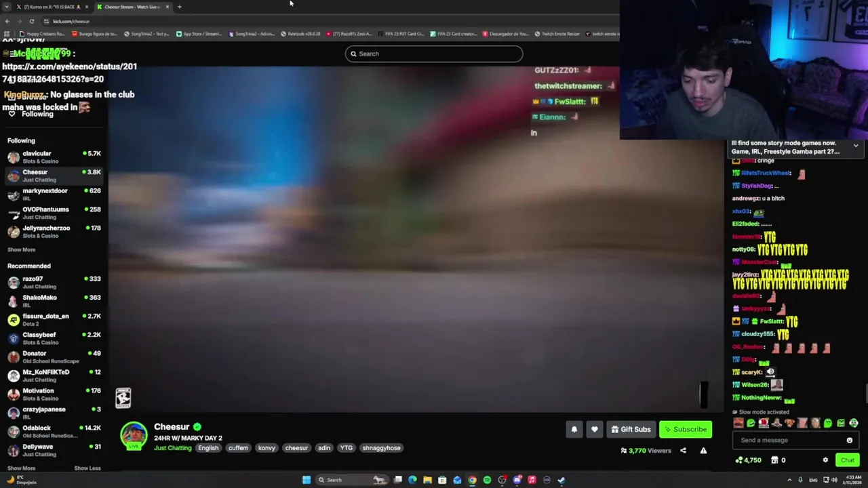Click the Rainbow Six game icon on video
The image size is (868, 488).
[123, 397]
